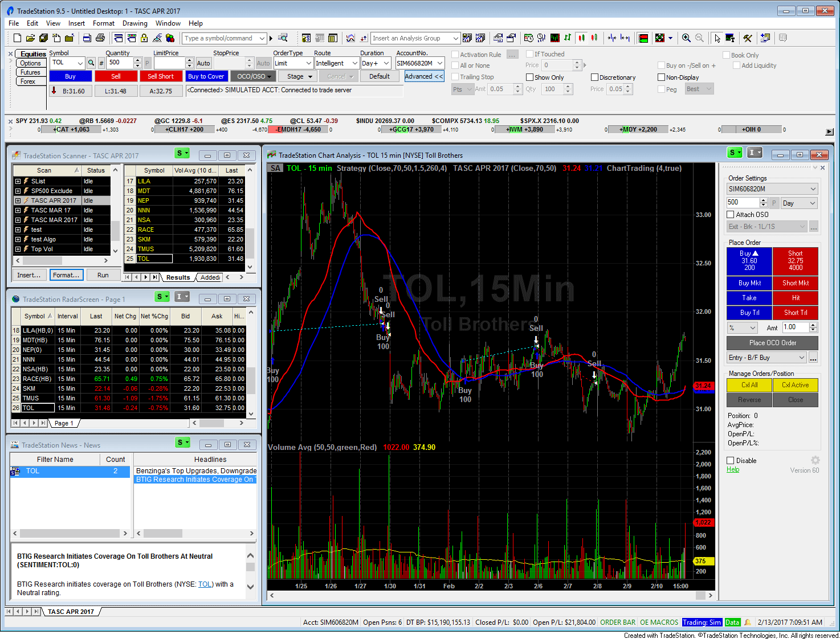Tick Attach OSO in Order Settings
This screenshot has width=840, height=639.
click(731, 215)
